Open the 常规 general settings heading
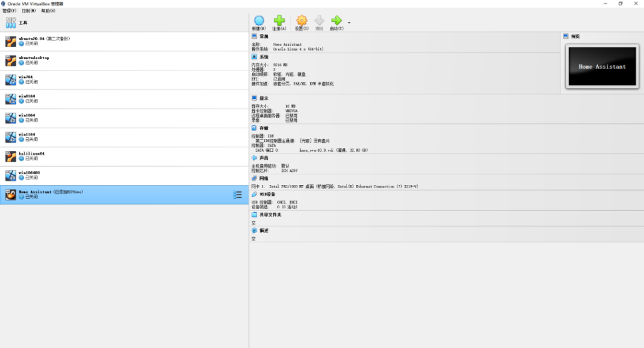This screenshot has height=348, width=644. pyautogui.click(x=264, y=36)
